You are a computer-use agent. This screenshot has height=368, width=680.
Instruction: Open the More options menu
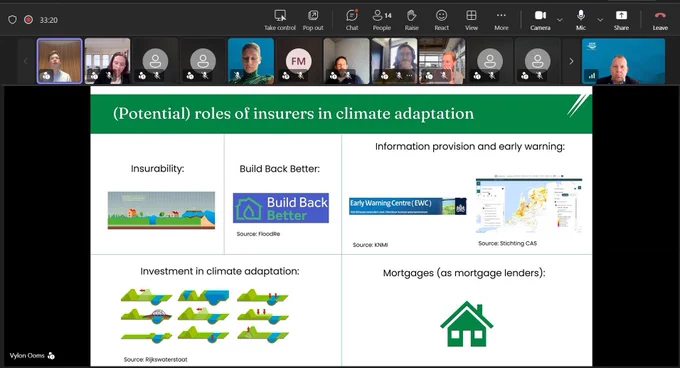coord(501,20)
